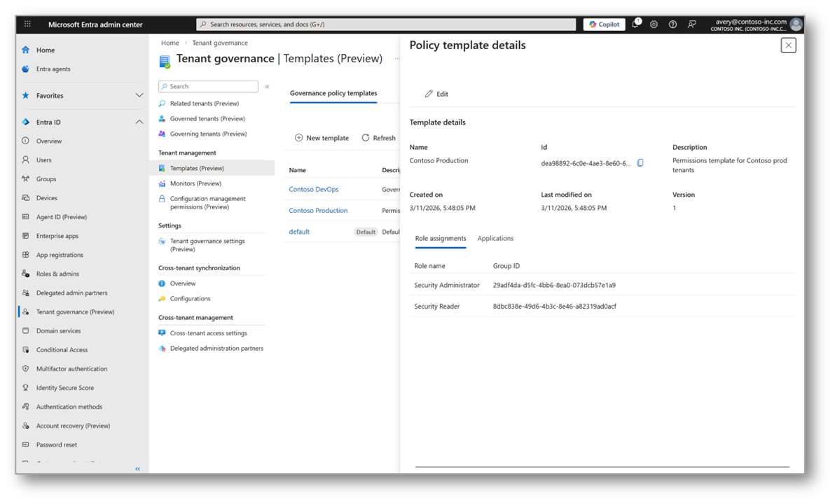Select Tenant governance (Preview) in sidebar
The height and width of the screenshot is (504, 835).
pos(75,312)
